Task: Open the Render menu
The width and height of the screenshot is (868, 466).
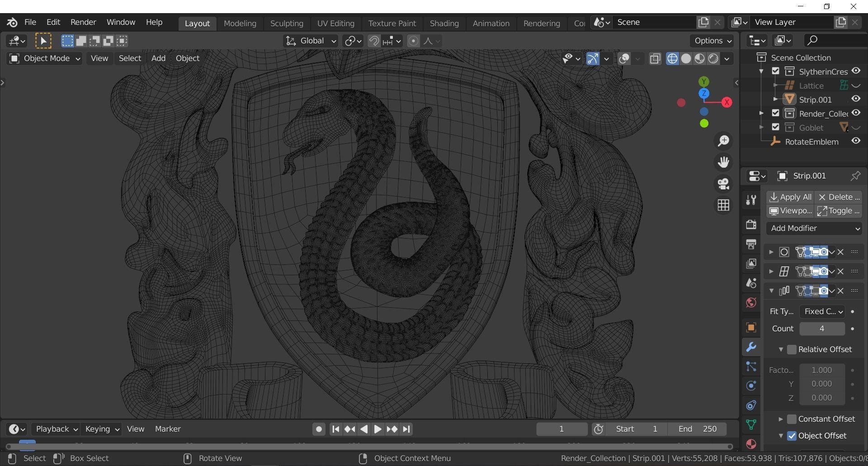Action: point(83,22)
